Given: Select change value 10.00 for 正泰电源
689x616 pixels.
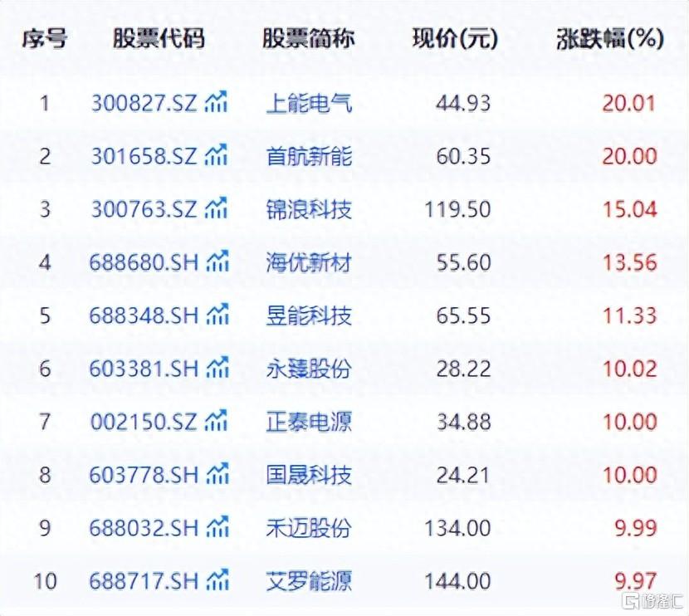Looking at the screenshot, I should pos(629,423).
